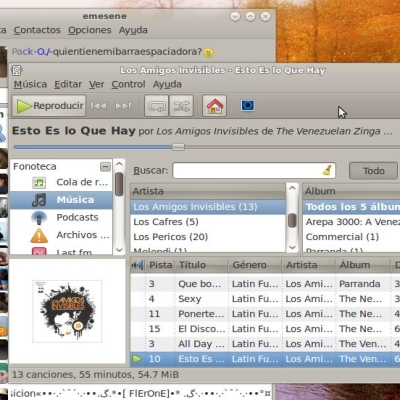The image size is (400, 400).
Task: Select Cola de reproducción queue icon
Action: (x=39, y=182)
